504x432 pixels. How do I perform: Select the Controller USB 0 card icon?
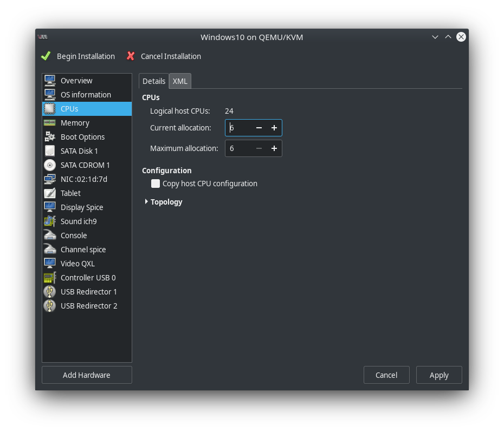pos(50,278)
